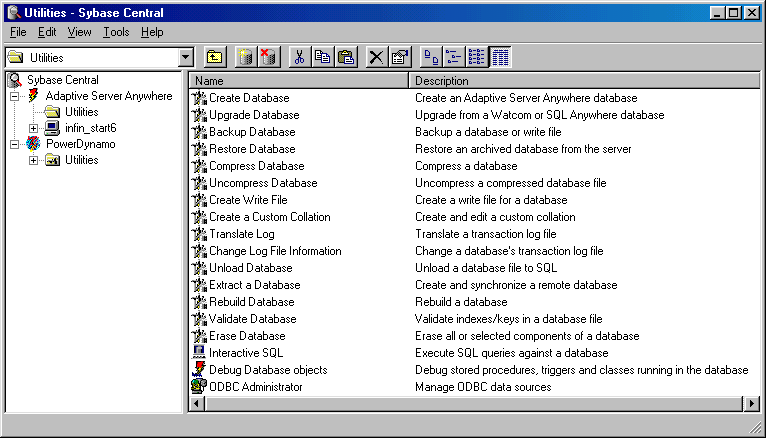Switch to Large Icons view
Screen dimensions: 766x438
tap(430, 57)
